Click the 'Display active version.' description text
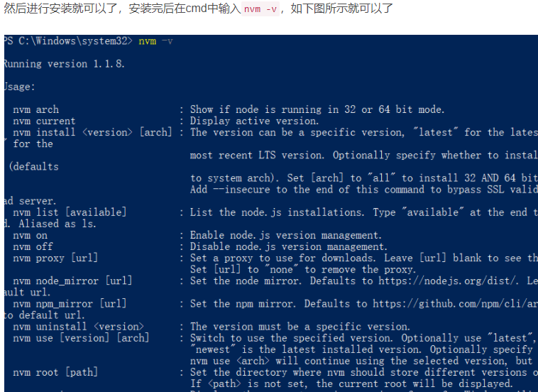The width and height of the screenshot is (538, 392). point(254,121)
